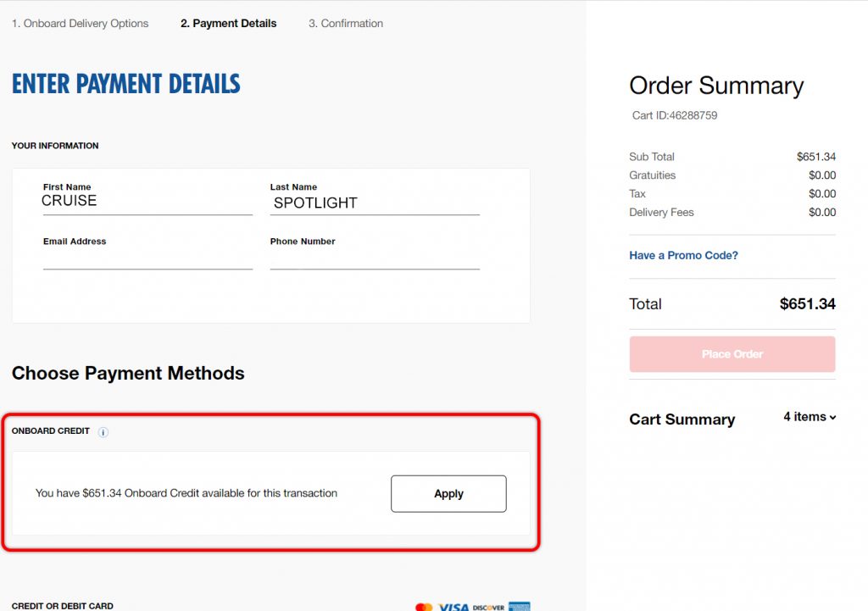Click the Onboard Credit info icon
Viewport: 868px width, 611px height.
pos(103,432)
